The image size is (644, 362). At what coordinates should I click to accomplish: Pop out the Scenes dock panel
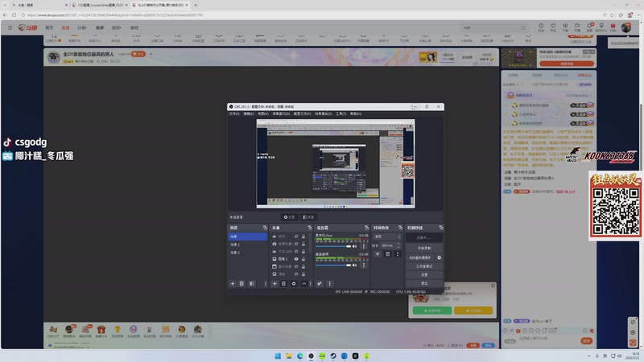tap(265, 228)
